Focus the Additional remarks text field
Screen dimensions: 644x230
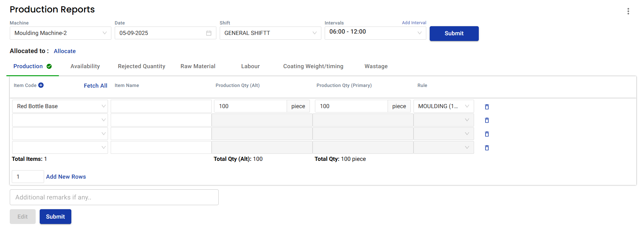tap(114, 197)
